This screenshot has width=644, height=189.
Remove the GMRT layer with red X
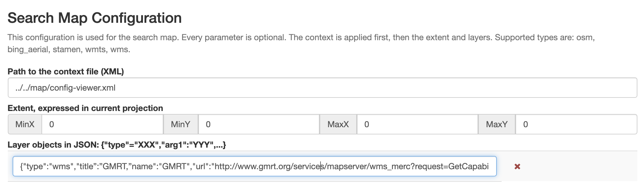517,166
